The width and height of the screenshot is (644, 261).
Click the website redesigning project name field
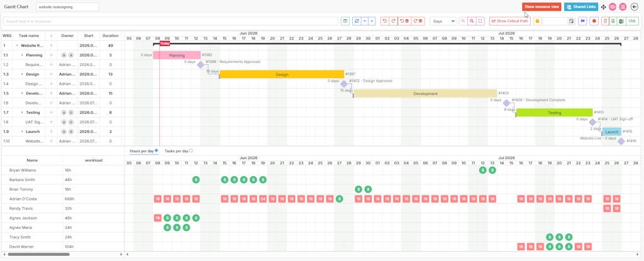[67, 6]
